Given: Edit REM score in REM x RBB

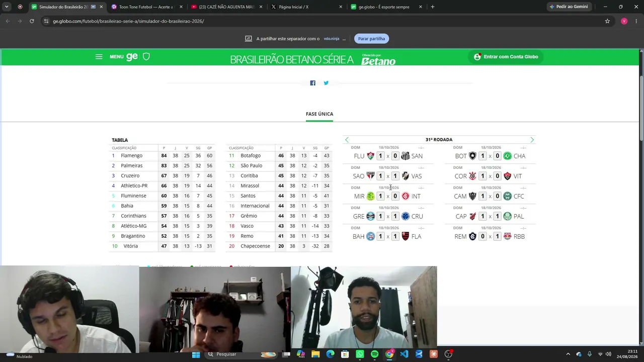Looking at the screenshot, I should (482, 236).
